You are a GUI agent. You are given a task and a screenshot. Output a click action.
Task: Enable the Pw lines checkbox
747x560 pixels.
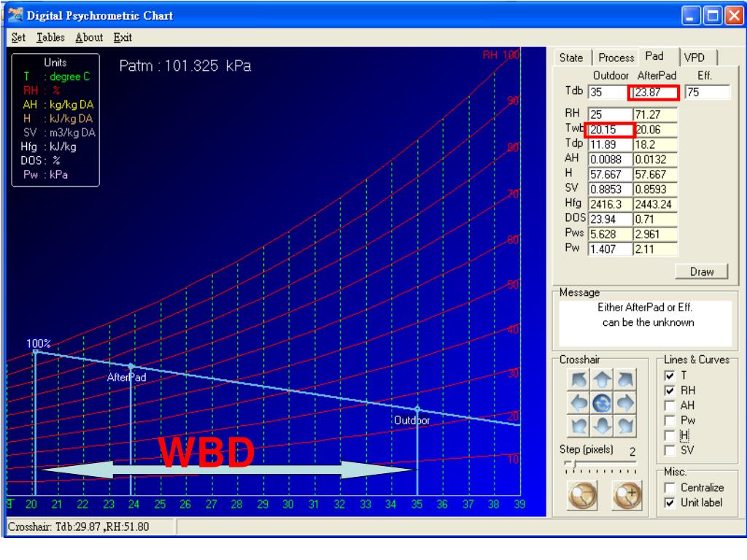coord(670,421)
